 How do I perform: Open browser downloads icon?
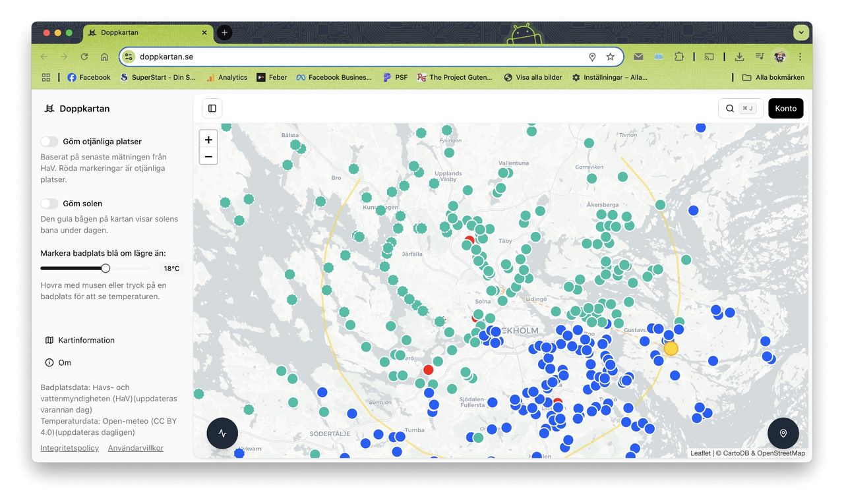coord(739,57)
